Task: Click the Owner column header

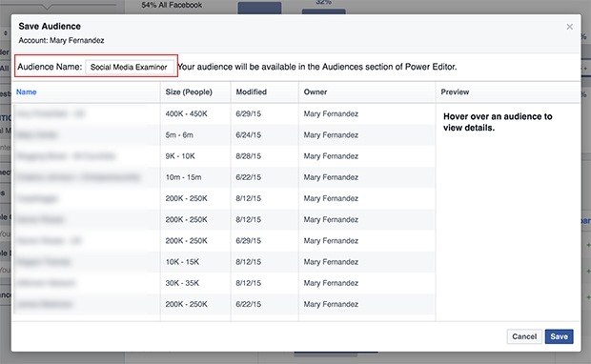Action: pyautogui.click(x=316, y=91)
